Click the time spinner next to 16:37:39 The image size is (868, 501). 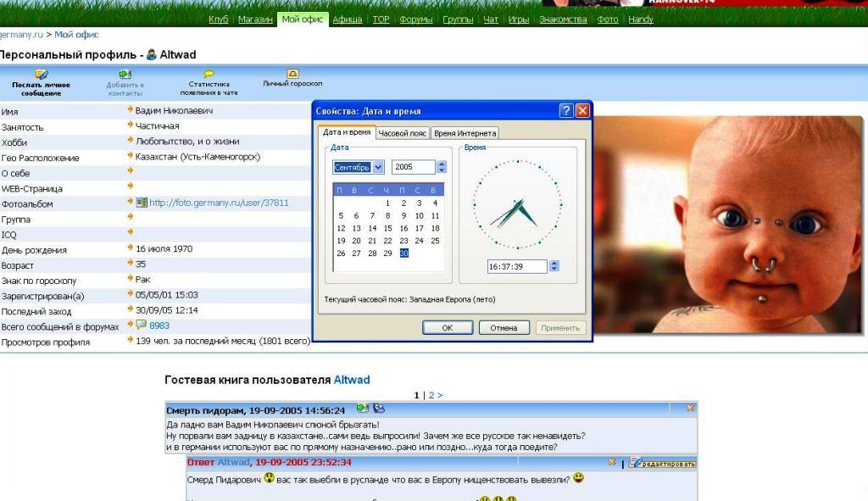(x=554, y=266)
